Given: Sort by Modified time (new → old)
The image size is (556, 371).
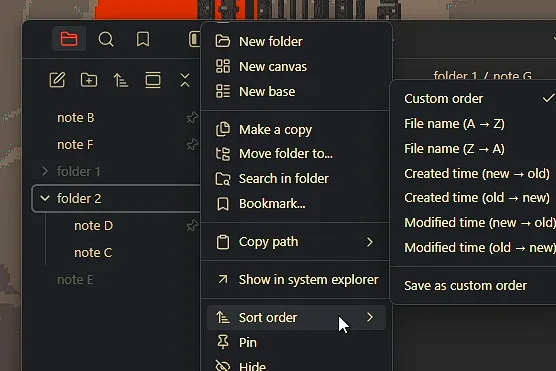Looking at the screenshot, I should tap(476, 222).
